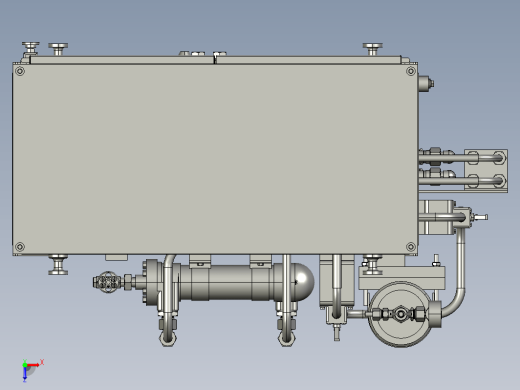520x390 pixels.
Task: Select the hex fitting in the filter housing center
Action: click(400, 313)
